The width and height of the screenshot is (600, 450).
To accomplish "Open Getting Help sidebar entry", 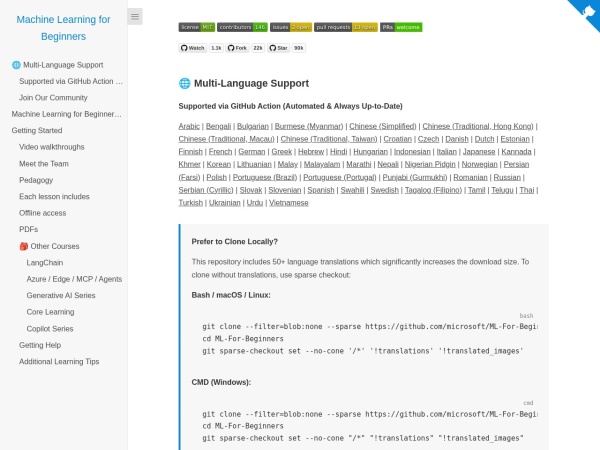I will coord(40,345).
